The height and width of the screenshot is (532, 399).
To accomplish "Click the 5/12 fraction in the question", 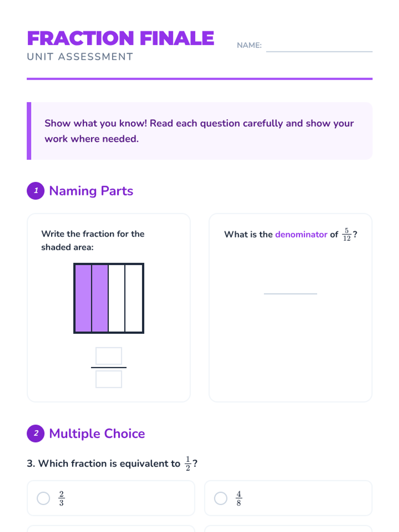I will tap(346, 234).
